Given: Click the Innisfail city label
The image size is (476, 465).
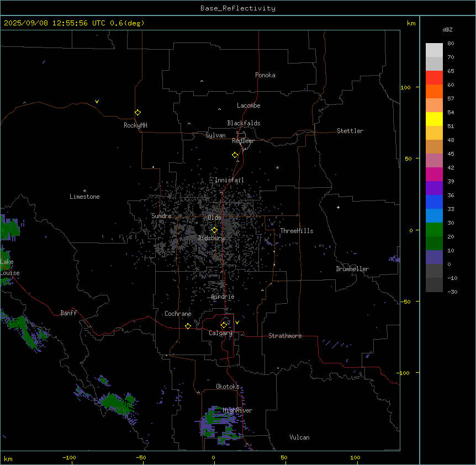Looking at the screenshot, I should tap(229, 180).
